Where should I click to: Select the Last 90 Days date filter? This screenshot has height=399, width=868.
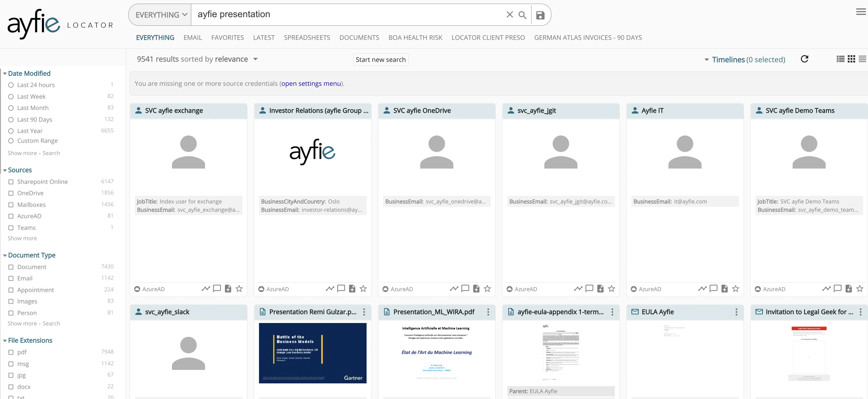(11, 120)
